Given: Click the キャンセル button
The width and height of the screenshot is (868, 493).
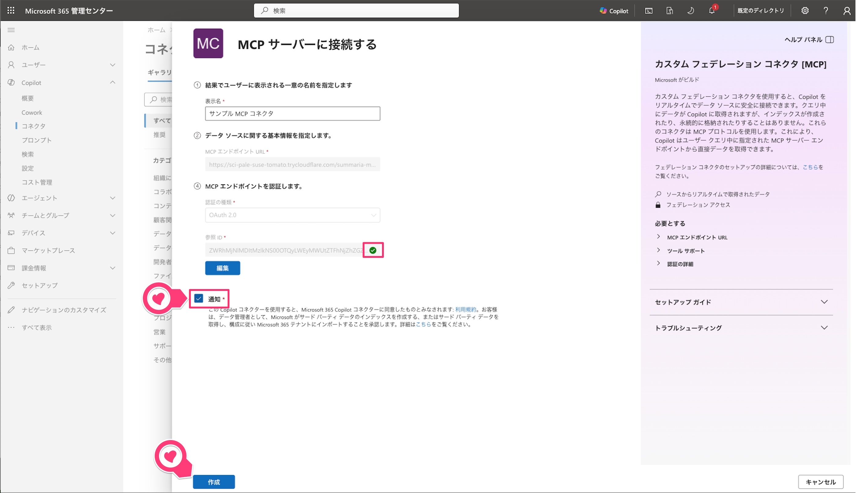Looking at the screenshot, I should pyautogui.click(x=821, y=482).
